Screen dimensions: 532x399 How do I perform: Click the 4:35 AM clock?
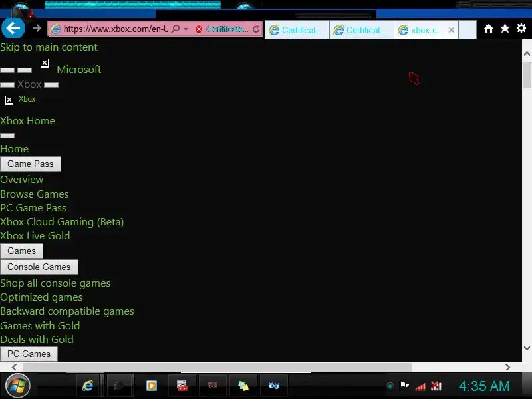(x=484, y=386)
